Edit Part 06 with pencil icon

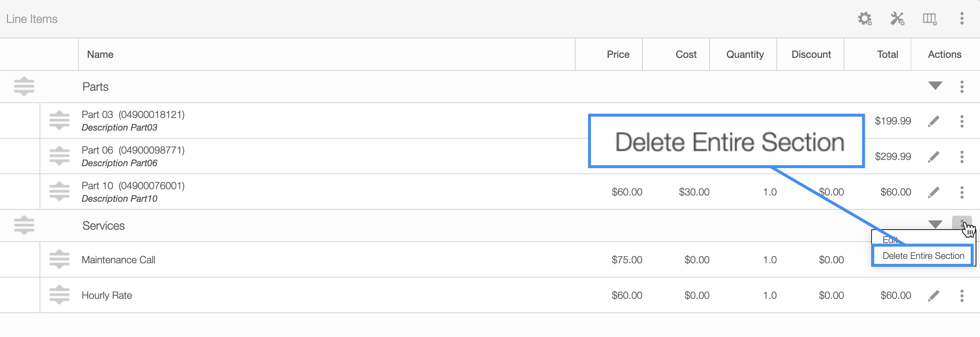click(x=933, y=157)
